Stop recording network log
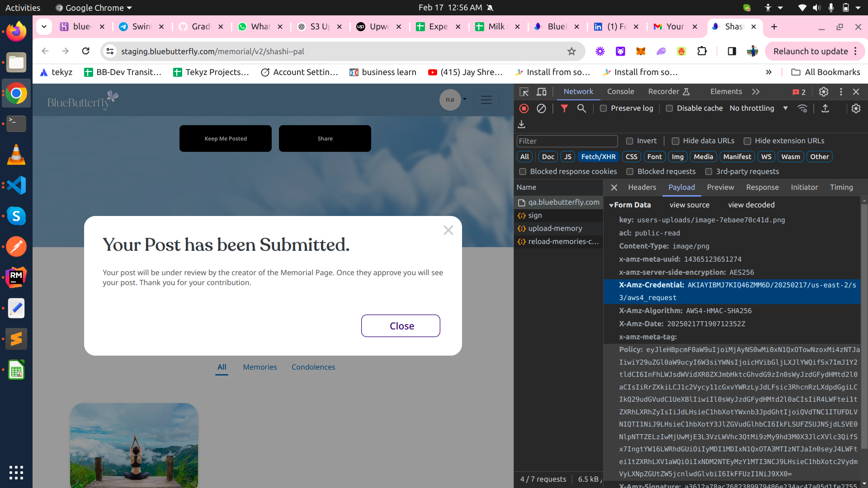 pyautogui.click(x=524, y=108)
